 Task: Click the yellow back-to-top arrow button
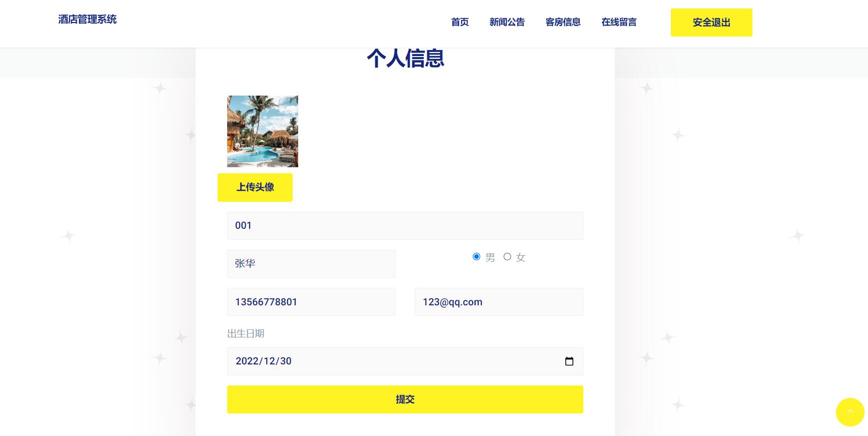(850, 412)
